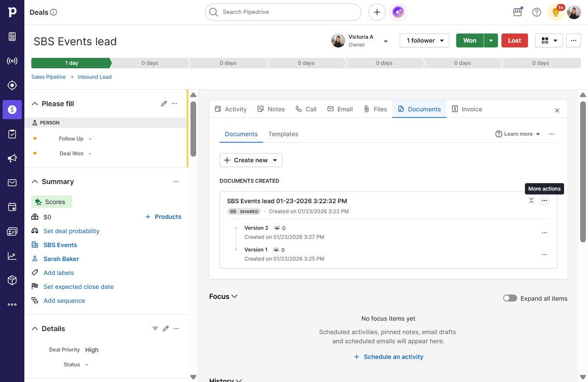Open the 1 follower dropdown
This screenshot has height=382, width=588.
click(424, 40)
